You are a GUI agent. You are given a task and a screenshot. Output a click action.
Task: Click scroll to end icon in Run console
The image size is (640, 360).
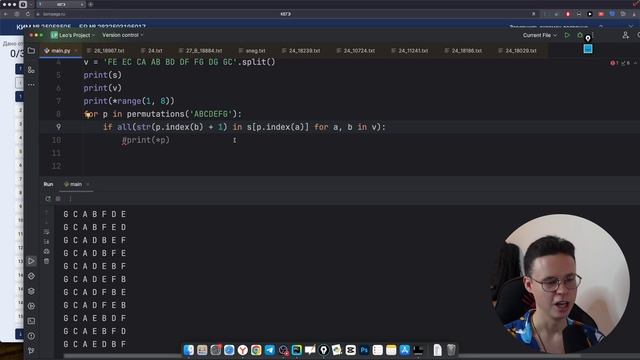point(47,242)
